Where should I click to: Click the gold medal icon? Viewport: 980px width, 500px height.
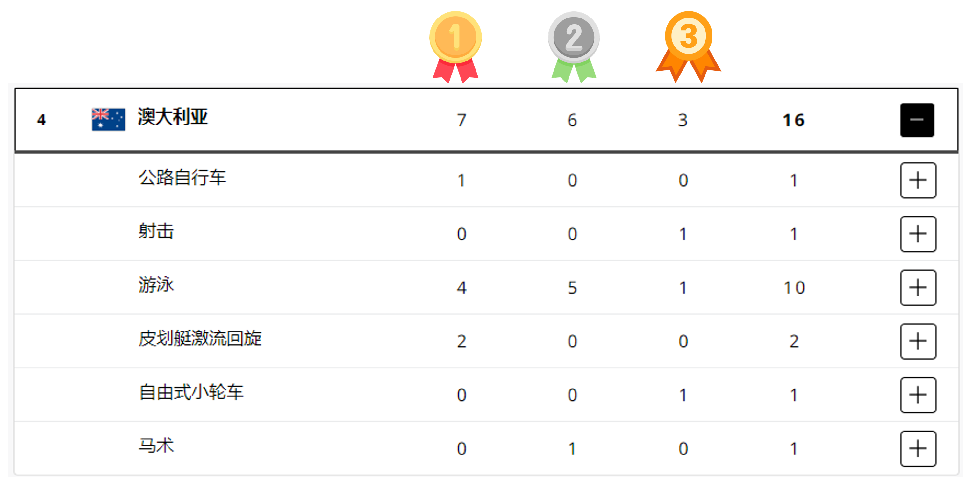click(455, 46)
